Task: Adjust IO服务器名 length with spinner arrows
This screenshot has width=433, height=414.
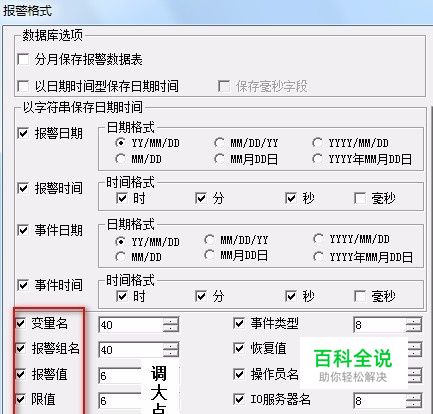Action: coord(414,401)
